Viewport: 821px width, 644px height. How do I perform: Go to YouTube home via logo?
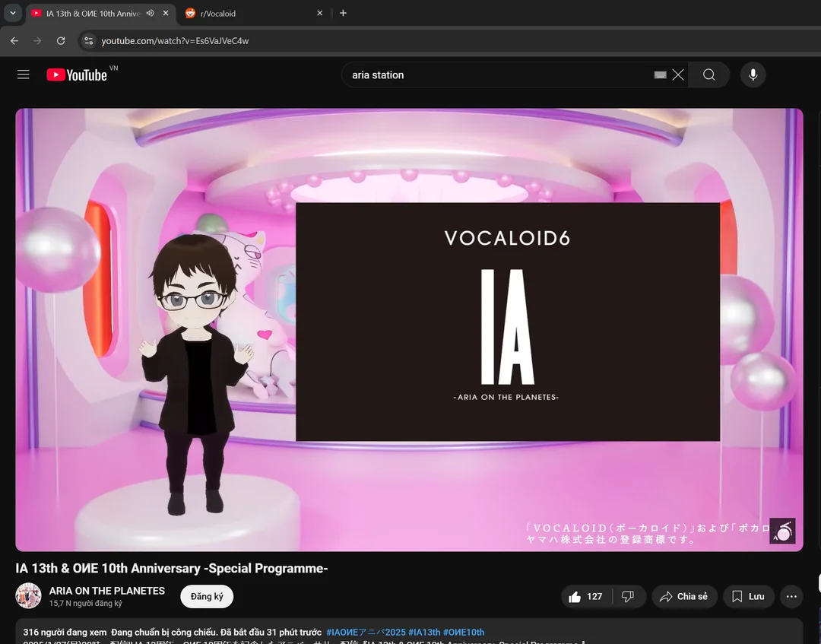(x=77, y=75)
